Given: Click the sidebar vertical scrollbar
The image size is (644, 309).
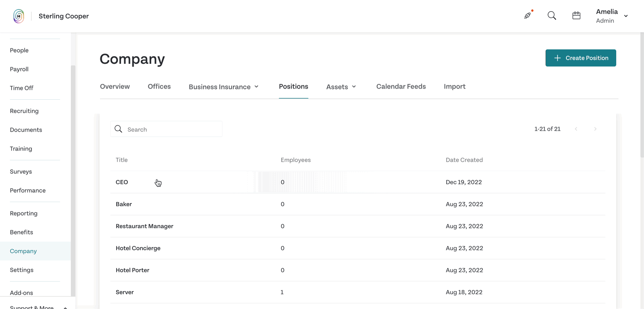Looking at the screenshot, I should tap(73, 180).
